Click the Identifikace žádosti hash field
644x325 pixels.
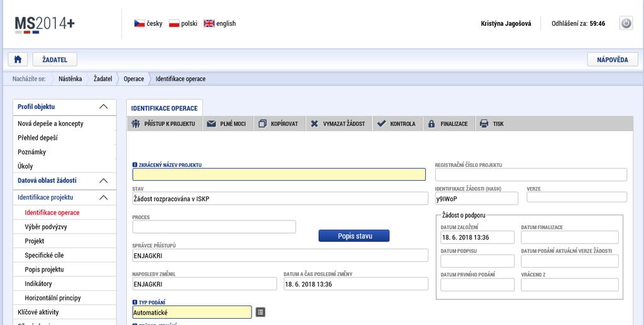coord(477,198)
